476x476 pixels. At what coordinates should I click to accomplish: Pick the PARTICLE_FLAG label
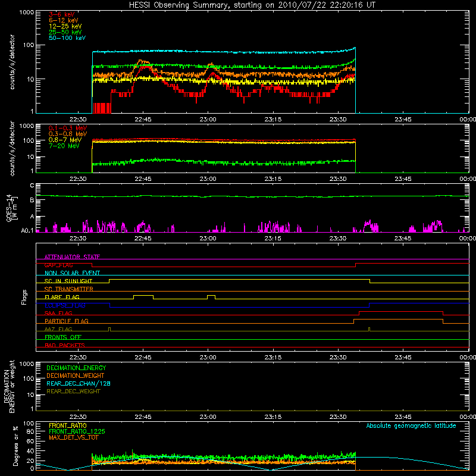click(x=67, y=321)
